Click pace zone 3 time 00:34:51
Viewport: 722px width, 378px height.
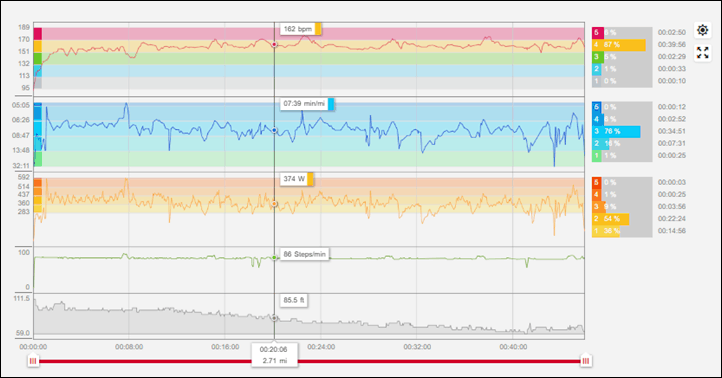click(x=671, y=131)
